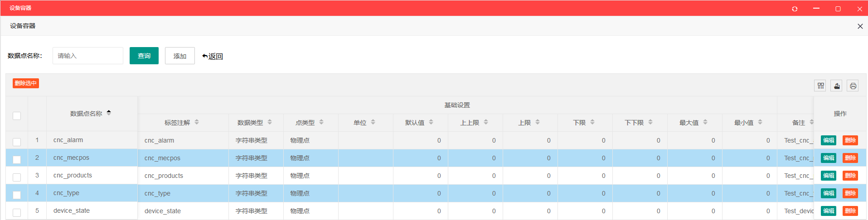Click the 查询 search button
The image size is (868, 220).
point(144,56)
